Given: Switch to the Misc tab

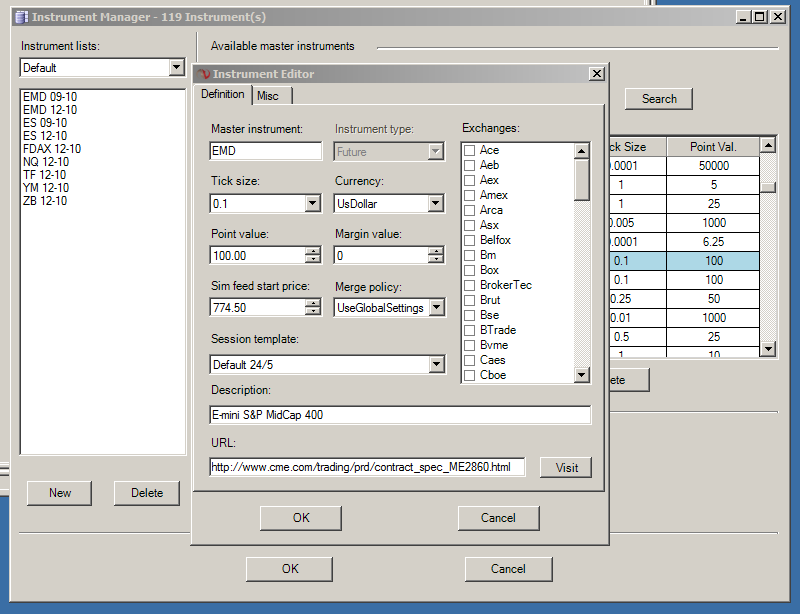Looking at the screenshot, I should (x=268, y=95).
